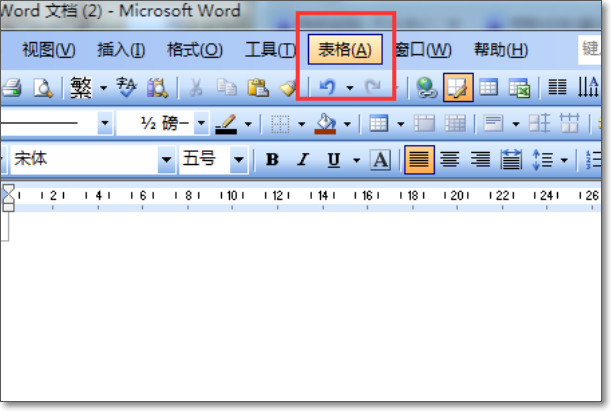Click the 繁 traditional Chinese conversion icon

pos(81,88)
